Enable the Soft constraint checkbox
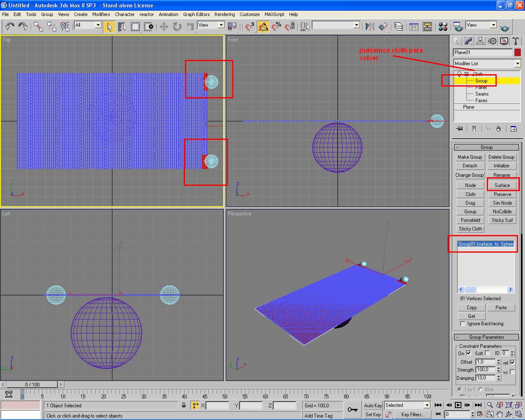 click(x=487, y=353)
